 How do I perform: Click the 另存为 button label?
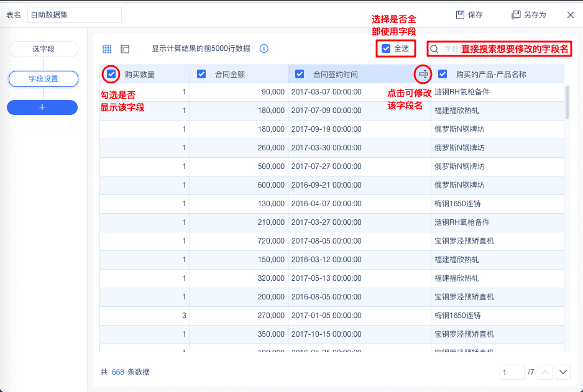coord(535,15)
